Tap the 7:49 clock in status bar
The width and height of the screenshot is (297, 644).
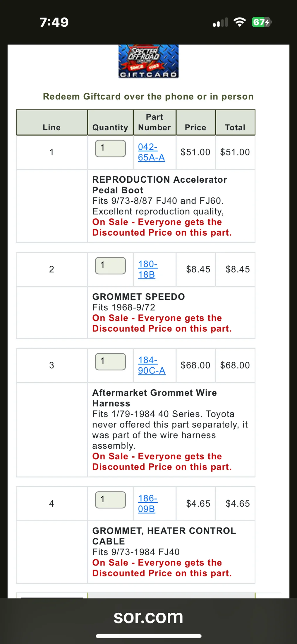click(x=54, y=22)
